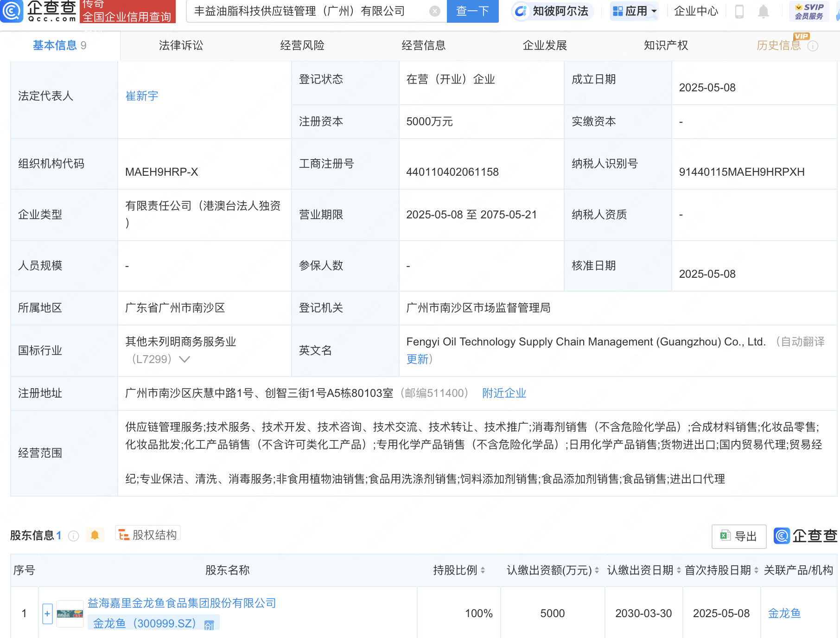Click the 查一下 search button
The height and width of the screenshot is (638, 840).
(472, 11)
